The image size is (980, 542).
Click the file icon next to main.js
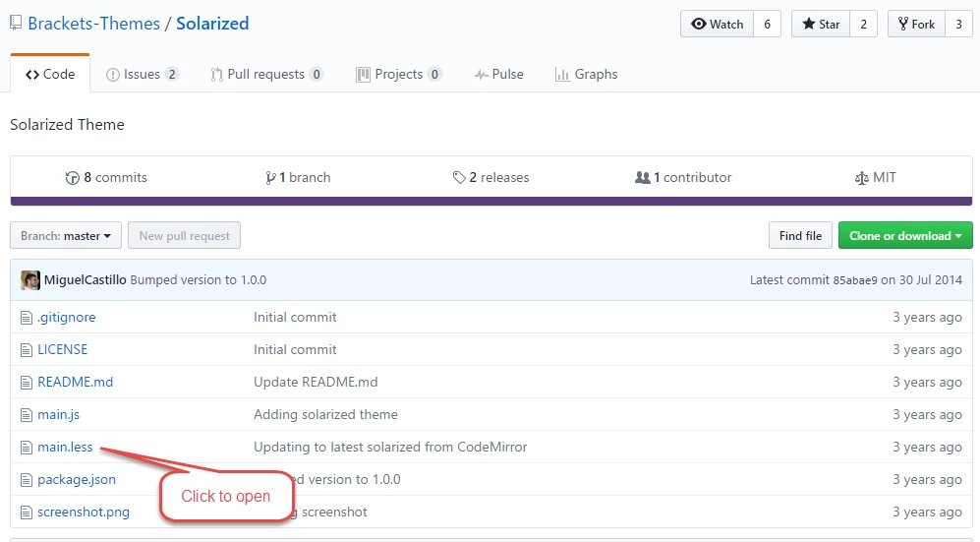pos(27,415)
